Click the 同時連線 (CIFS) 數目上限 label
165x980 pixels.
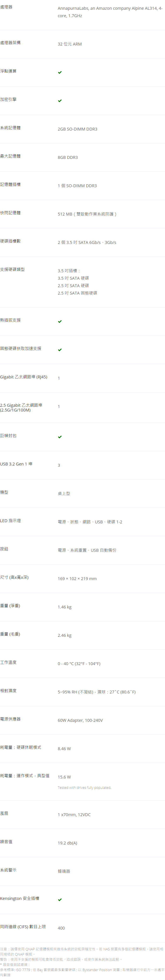pos(23,927)
